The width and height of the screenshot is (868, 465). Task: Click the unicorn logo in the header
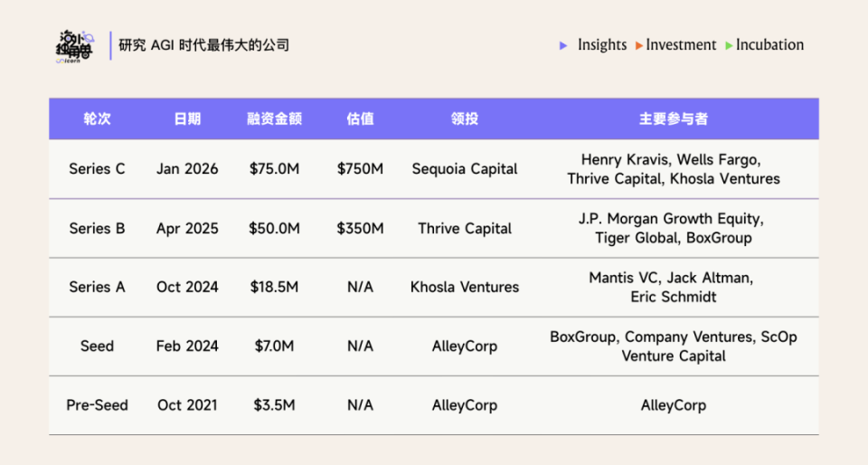point(75,46)
